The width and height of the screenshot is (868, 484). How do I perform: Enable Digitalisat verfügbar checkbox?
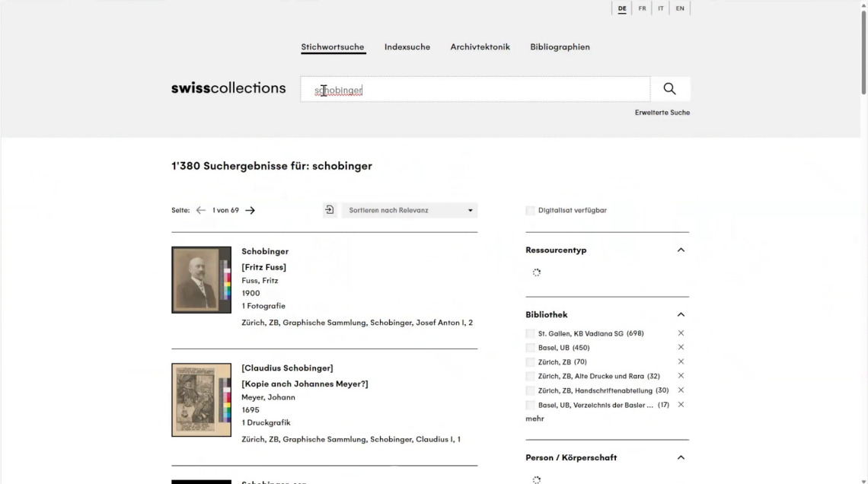click(x=531, y=211)
